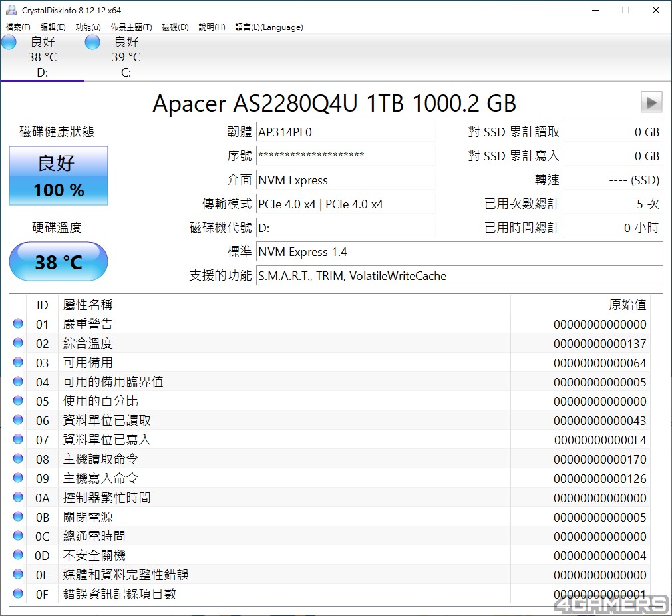Open the 語言(L)(Language) menu
672x616 pixels.
point(269,27)
